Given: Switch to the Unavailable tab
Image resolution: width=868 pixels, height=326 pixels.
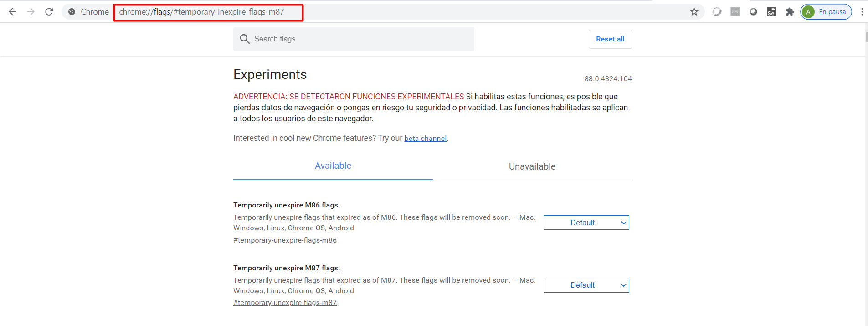Looking at the screenshot, I should coord(532,166).
